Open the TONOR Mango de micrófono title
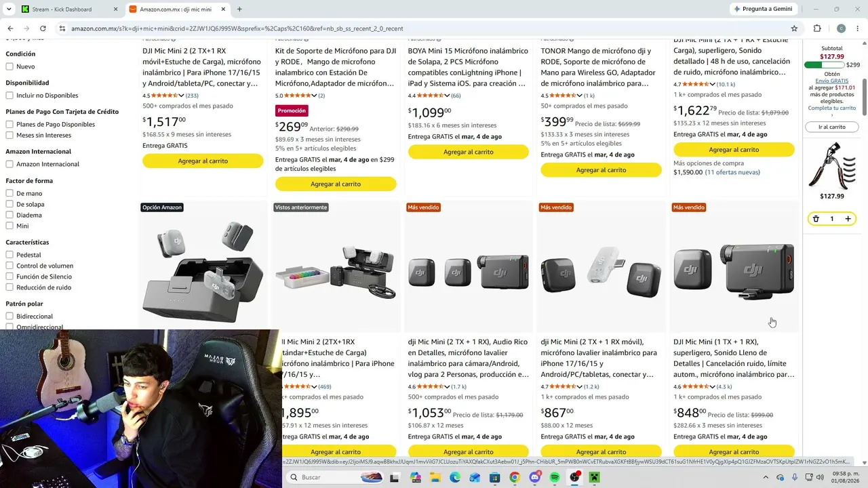 pos(599,67)
